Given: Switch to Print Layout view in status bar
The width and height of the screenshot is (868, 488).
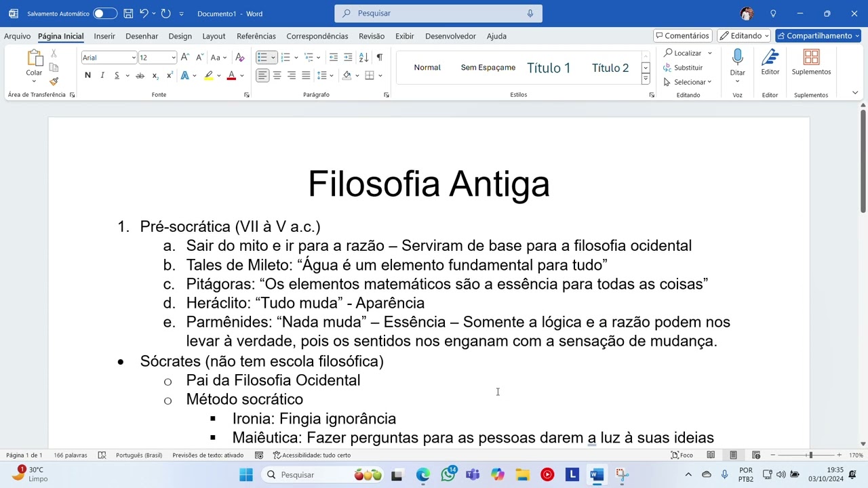Looking at the screenshot, I should point(733,455).
